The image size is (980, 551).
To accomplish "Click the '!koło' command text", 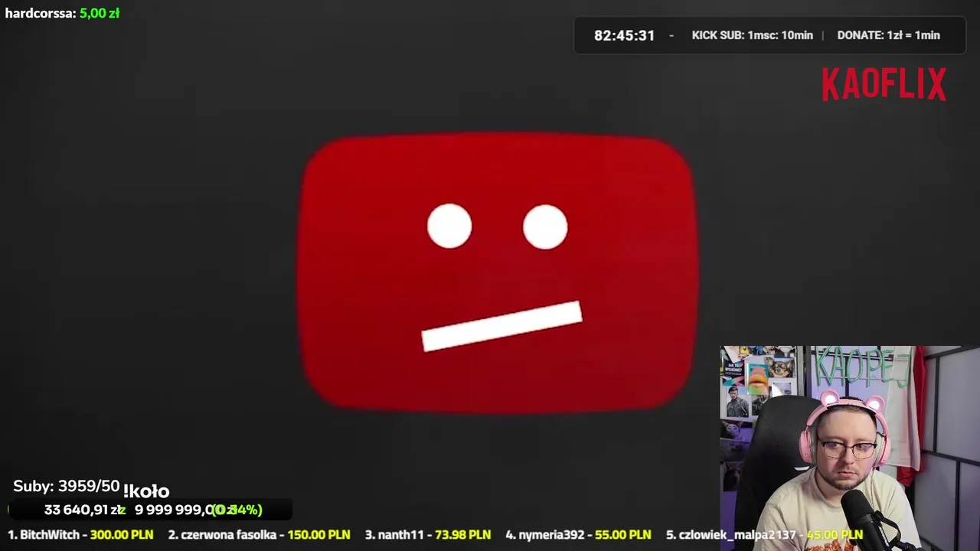I will tap(146, 491).
